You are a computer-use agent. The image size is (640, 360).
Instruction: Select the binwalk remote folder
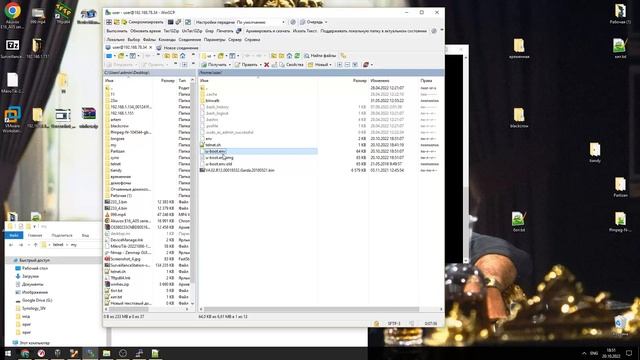[210, 100]
